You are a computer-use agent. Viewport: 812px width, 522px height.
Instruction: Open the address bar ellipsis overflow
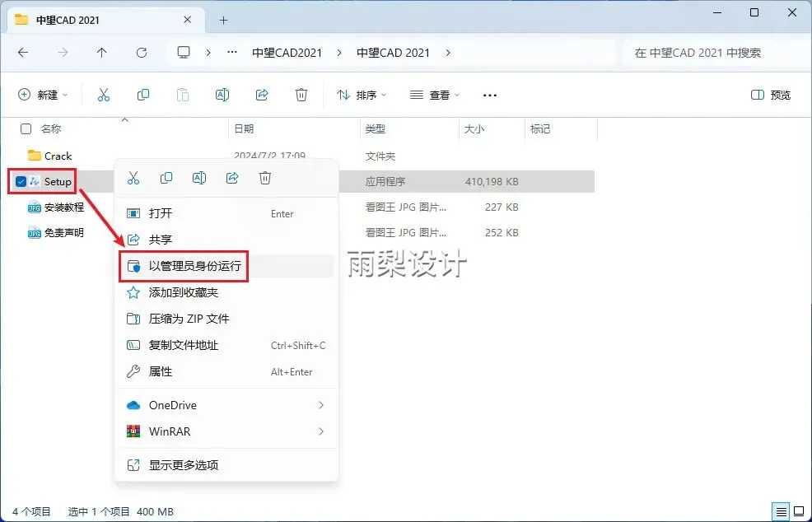pos(232,53)
